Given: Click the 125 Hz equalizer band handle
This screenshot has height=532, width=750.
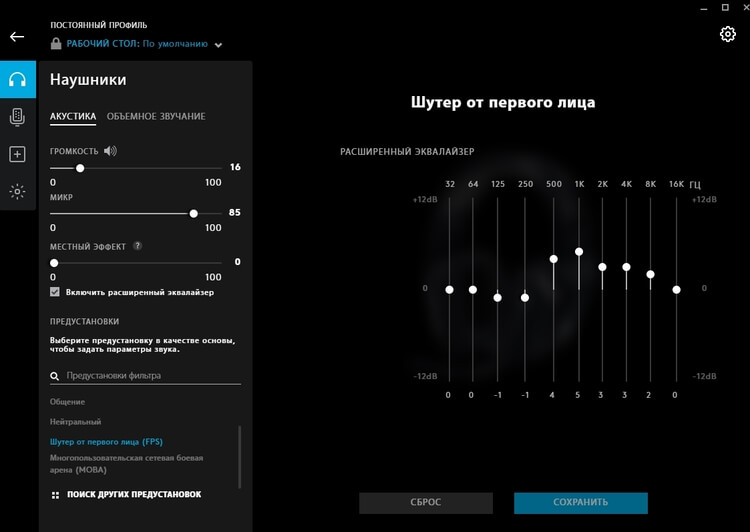Looking at the screenshot, I should click(497, 298).
